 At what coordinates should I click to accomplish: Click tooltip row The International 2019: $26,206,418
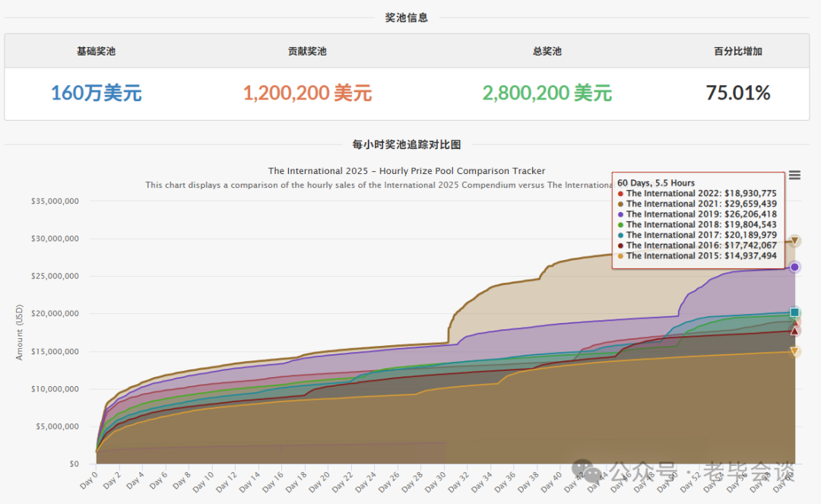click(x=697, y=214)
